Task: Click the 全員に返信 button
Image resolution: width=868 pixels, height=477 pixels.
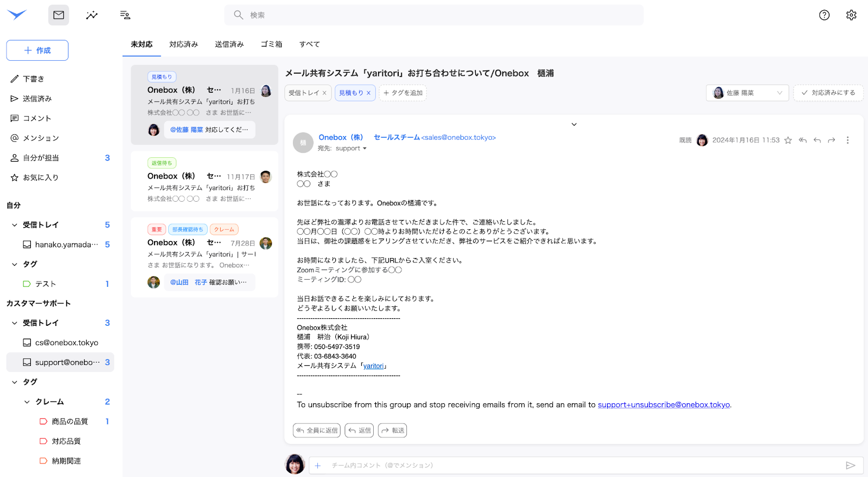Action: pos(317,430)
